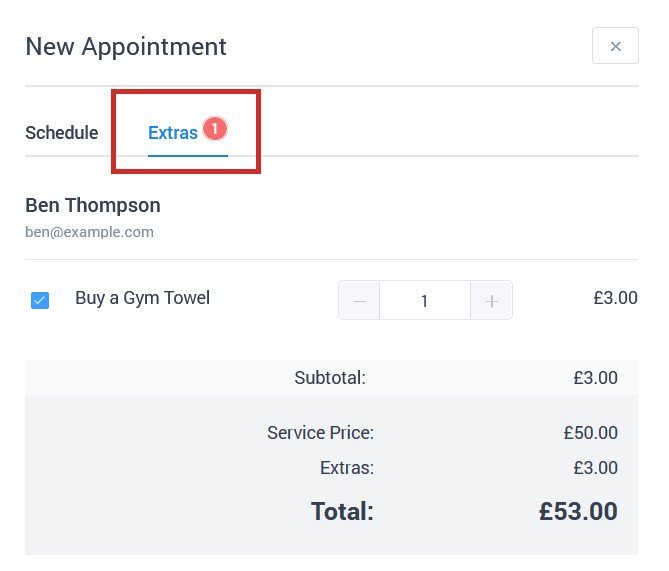Viewport: 669px width, 571px height.
Task: Open the Extras tab
Action: (173, 133)
